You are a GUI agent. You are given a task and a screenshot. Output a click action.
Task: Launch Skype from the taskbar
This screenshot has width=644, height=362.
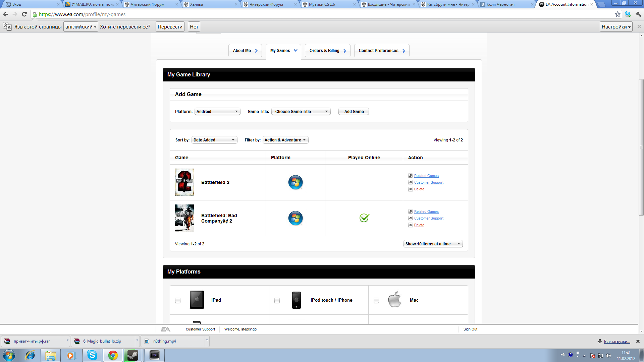(x=92, y=355)
